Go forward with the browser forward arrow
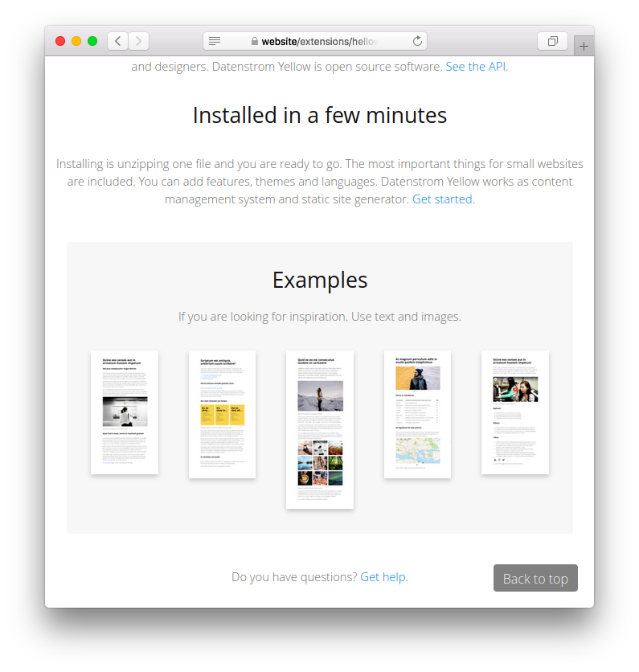 coord(138,41)
